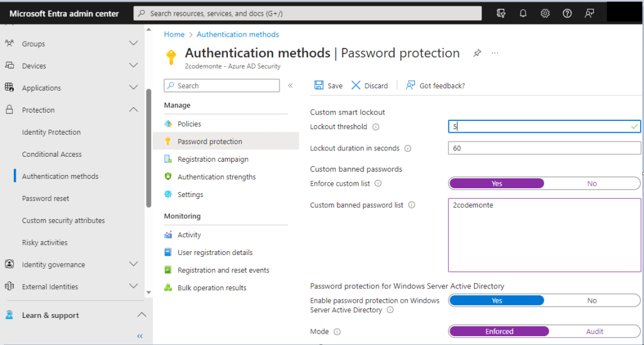The height and width of the screenshot is (345, 644).
Task: Click the Lockout duration in seconds field
Action: 544,149
